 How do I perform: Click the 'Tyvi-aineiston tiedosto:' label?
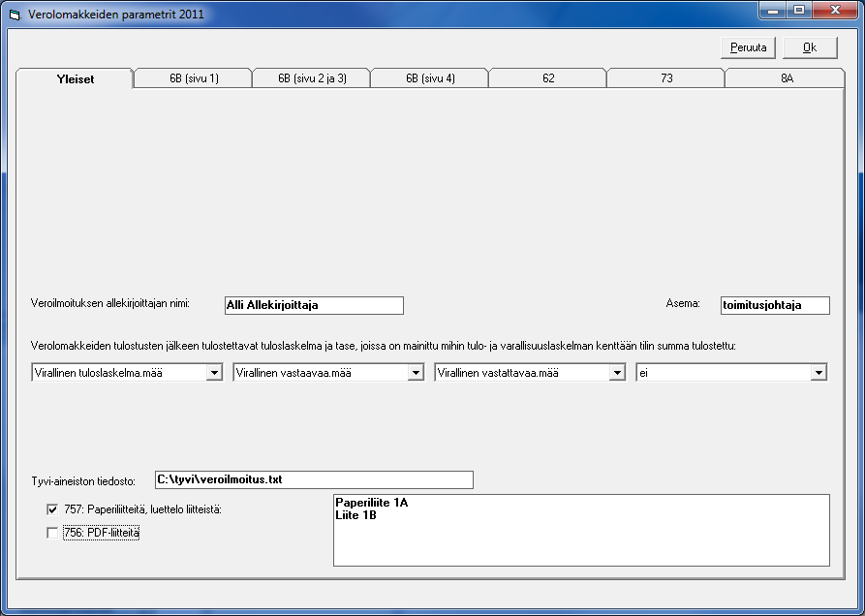[x=83, y=481]
